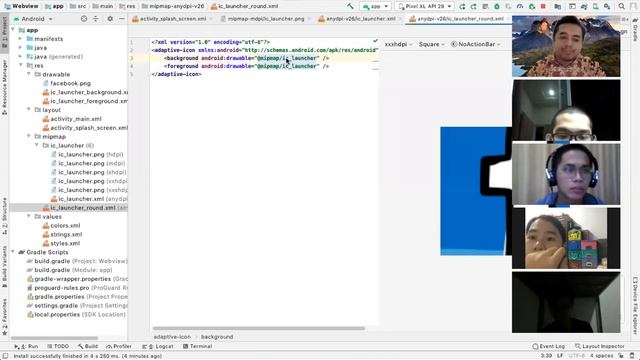This screenshot has height=360, width=640.
Task: Collapse the Gradle Scripts node
Action: point(13,252)
